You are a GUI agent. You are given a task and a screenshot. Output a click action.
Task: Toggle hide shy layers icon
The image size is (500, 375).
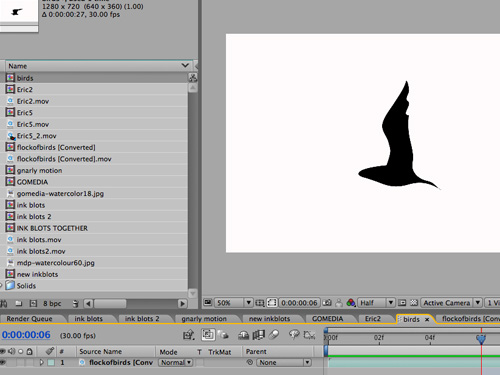(x=243, y=335)
